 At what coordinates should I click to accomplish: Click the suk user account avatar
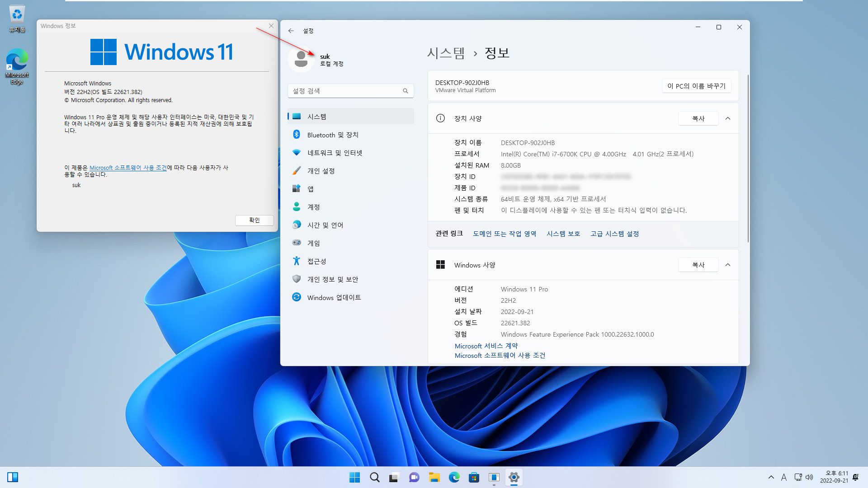(301, 60)
